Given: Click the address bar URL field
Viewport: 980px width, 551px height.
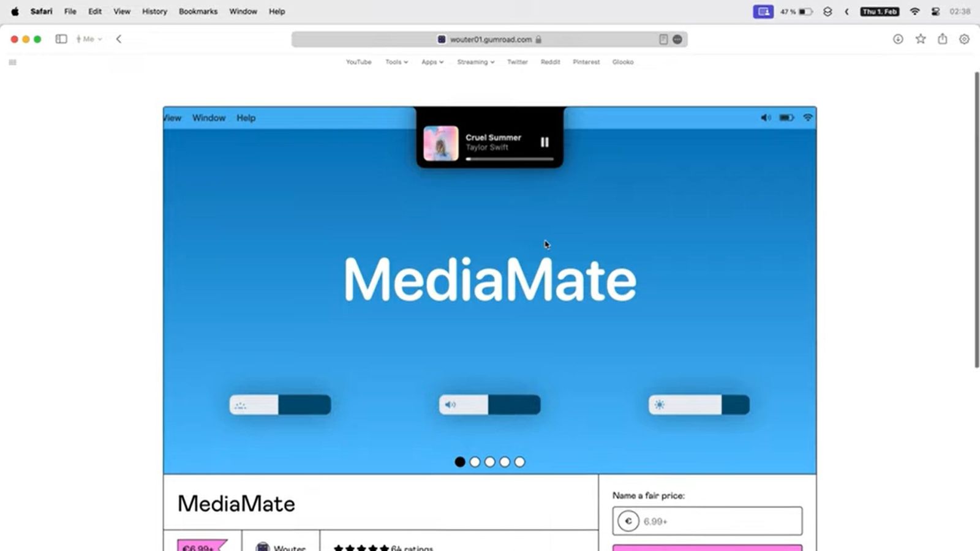Looking at the screenshot, I should (489, 39).
